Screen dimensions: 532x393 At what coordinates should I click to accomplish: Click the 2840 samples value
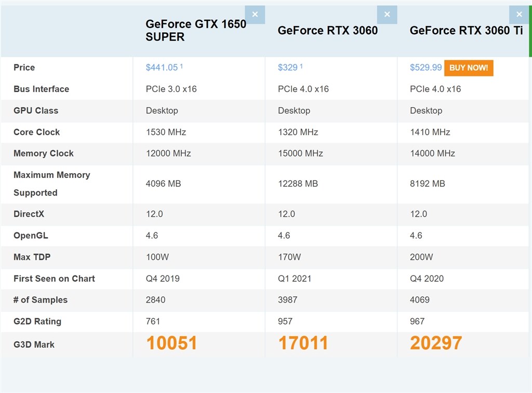coord(155,300)
